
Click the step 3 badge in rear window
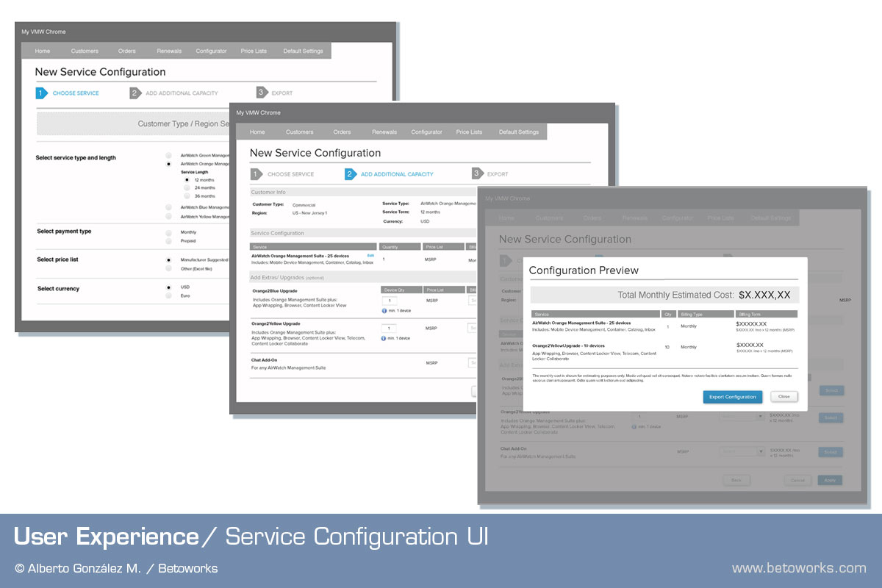(262, 93)
